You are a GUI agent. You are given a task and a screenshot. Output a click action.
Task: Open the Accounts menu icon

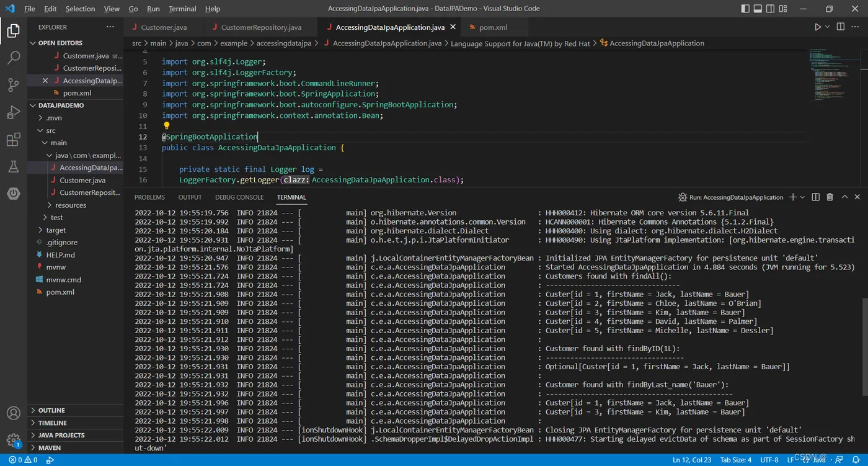point(14,413)
